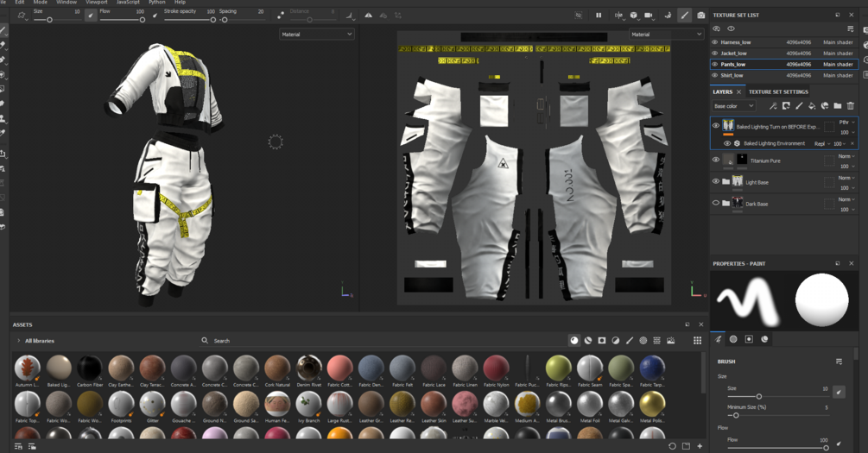Viewport: 868px width, 453px height.
Task: Filter assets by environment image icon
Action: (x=671, y=341)
